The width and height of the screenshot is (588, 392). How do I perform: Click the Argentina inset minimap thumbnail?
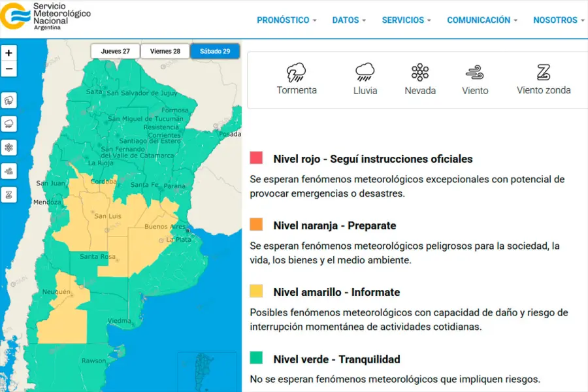(206, 371)
